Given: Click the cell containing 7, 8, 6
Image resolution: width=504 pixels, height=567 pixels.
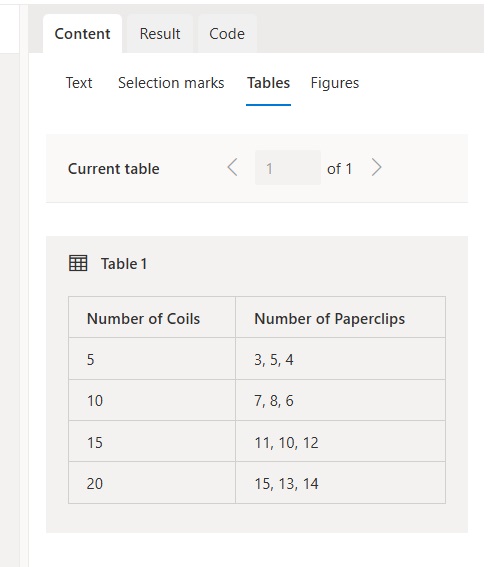Looking at the screenshot, I should point(341,400).
